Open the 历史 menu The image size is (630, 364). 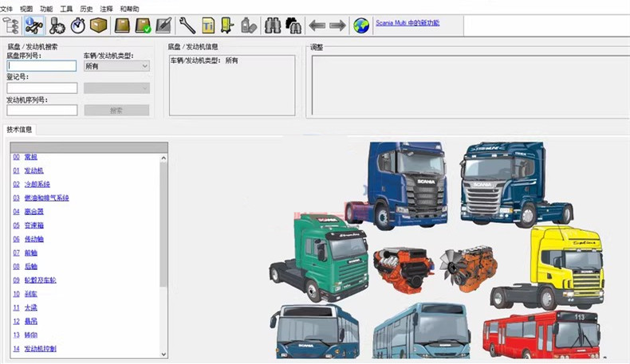[x=86, y=9]
